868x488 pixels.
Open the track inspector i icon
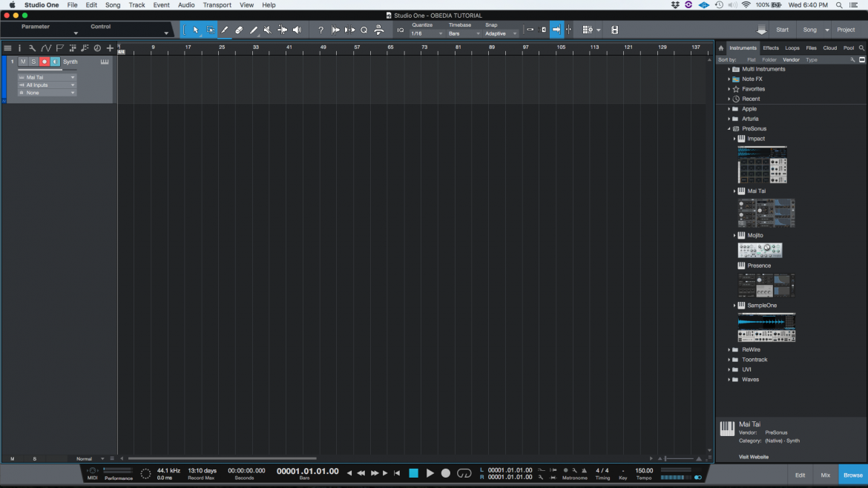(19, 48)
